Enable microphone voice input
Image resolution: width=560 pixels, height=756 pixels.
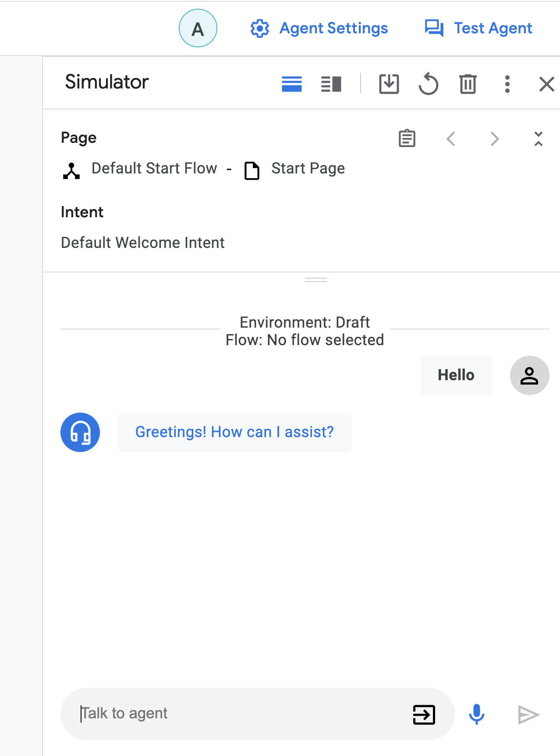pos(476,714)
